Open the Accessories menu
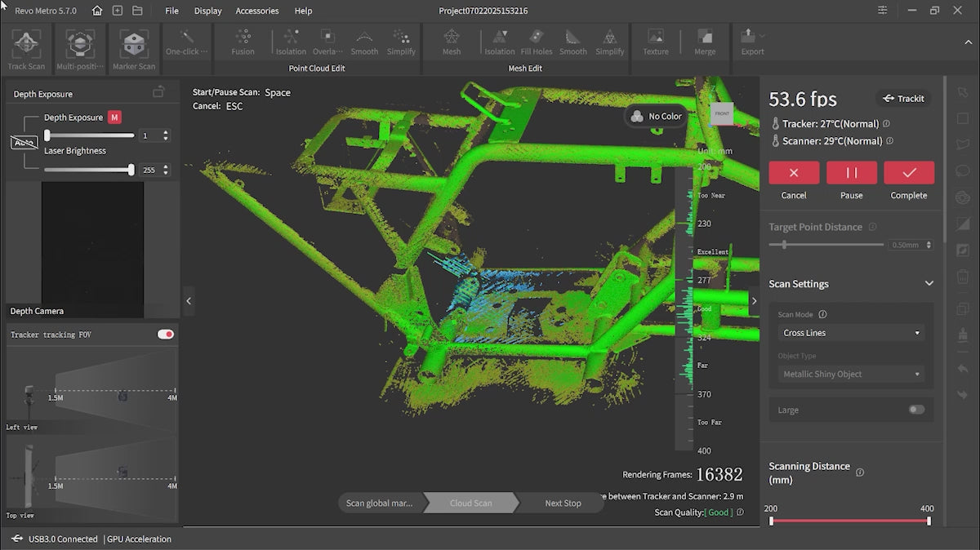The image size is (980, 550). 256,11
